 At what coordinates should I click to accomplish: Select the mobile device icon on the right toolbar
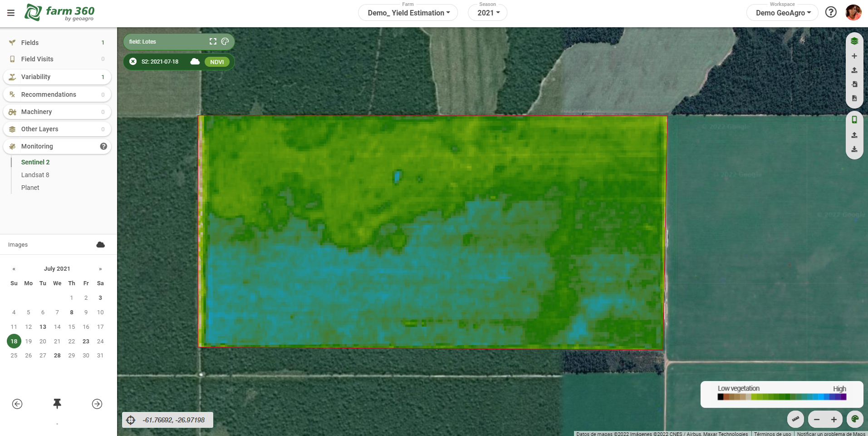click(x=855, y=119)
